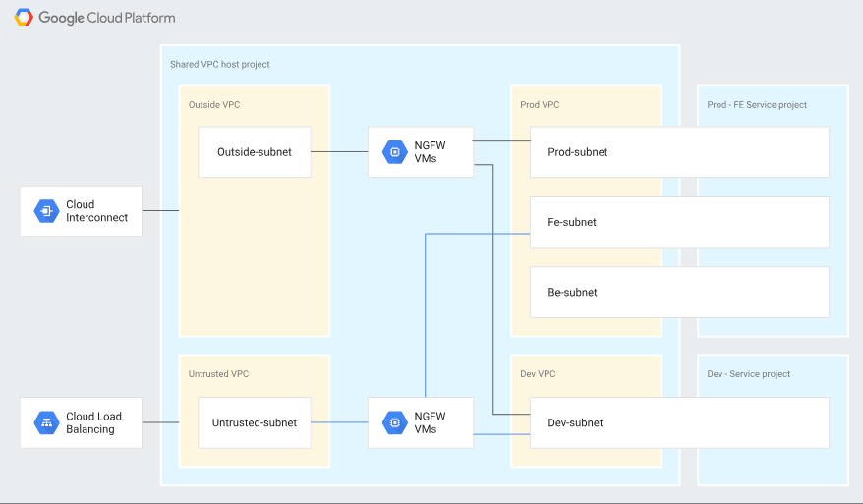The image size is (863, 504).
Task: Click the Untrusted VPC label
Action: click(x=218, y=374)
